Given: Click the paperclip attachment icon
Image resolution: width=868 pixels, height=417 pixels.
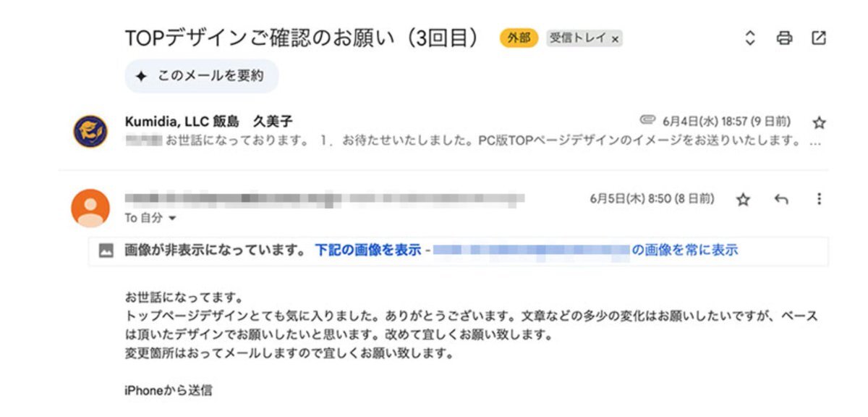Looking at the screenshot, I should (x=647, y=119).
